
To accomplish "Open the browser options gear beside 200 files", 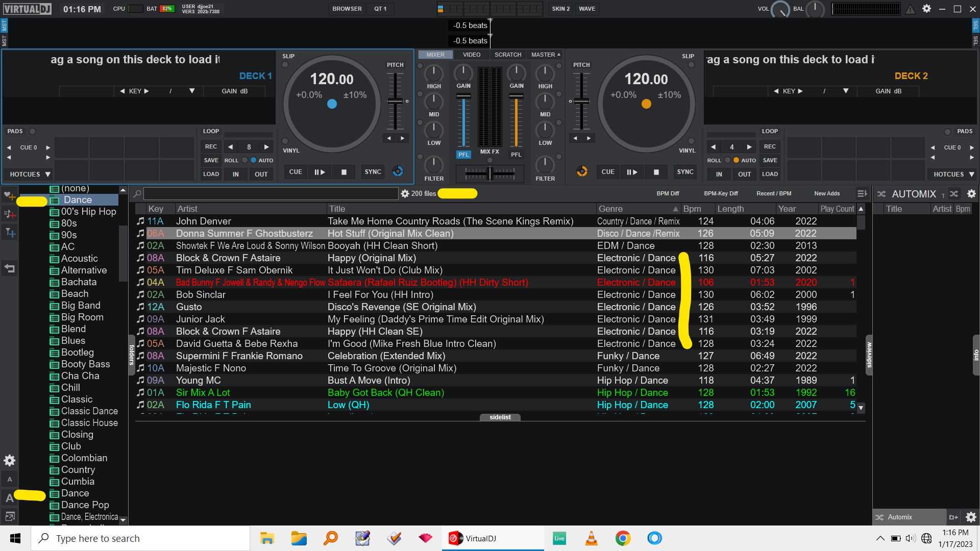I will (x=405, y=194).
